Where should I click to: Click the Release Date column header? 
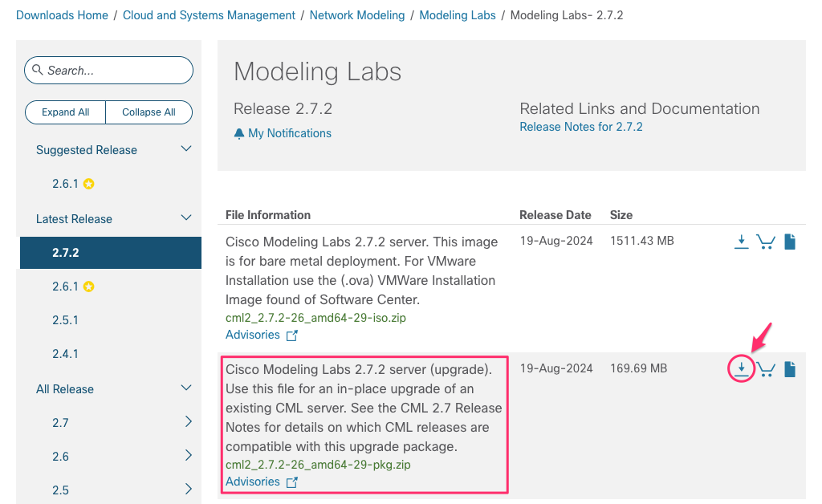pos(555,215)
